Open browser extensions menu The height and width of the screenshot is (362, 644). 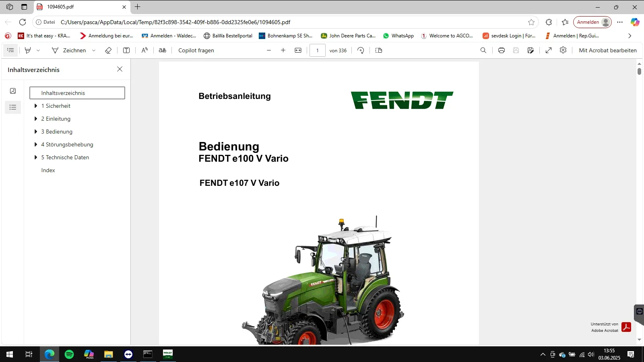[x=549, y=22]
